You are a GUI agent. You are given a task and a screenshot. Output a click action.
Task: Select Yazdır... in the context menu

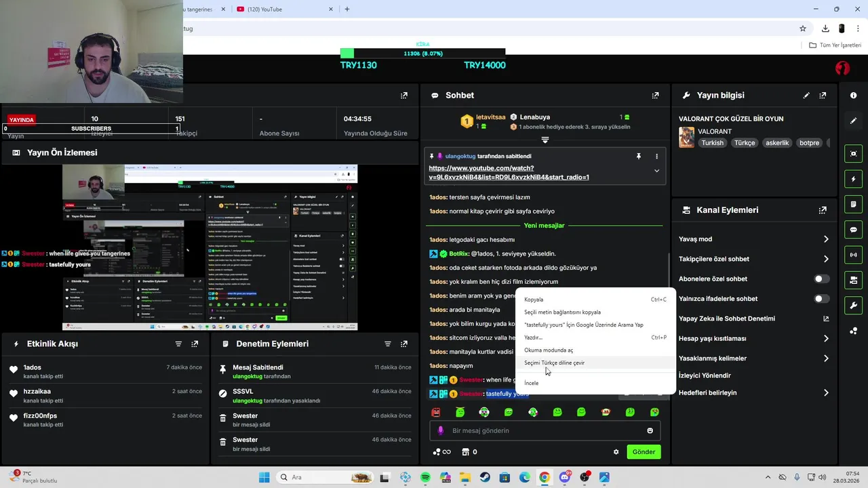coord(595,338)
